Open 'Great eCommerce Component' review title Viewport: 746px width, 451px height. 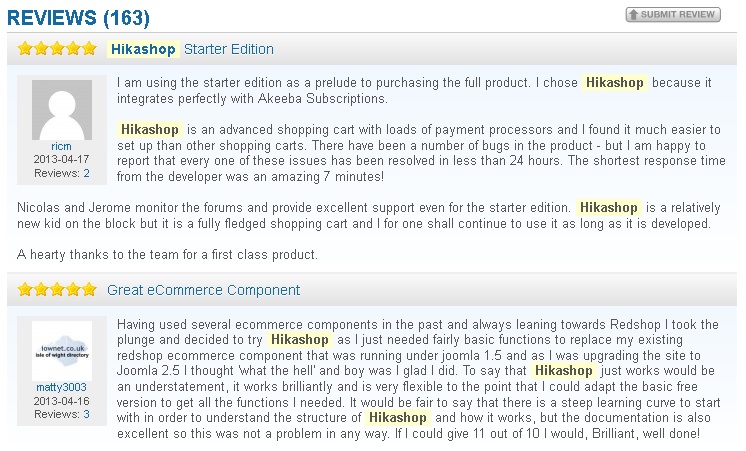pos(203,290)
